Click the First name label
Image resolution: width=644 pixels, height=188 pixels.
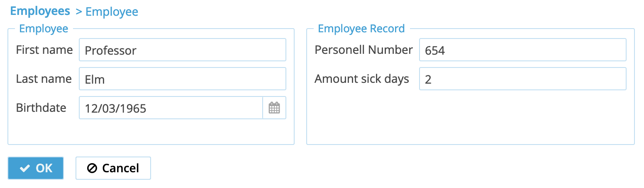[x=44, y=50]
